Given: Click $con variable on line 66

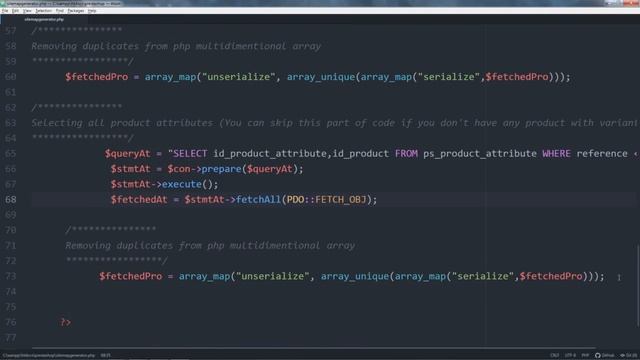Looking at the screenshot, I should coord(179,169).
